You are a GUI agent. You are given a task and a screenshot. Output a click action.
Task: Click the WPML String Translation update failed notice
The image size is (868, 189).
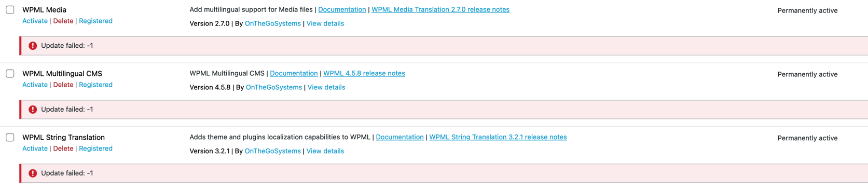coord(444,173)
